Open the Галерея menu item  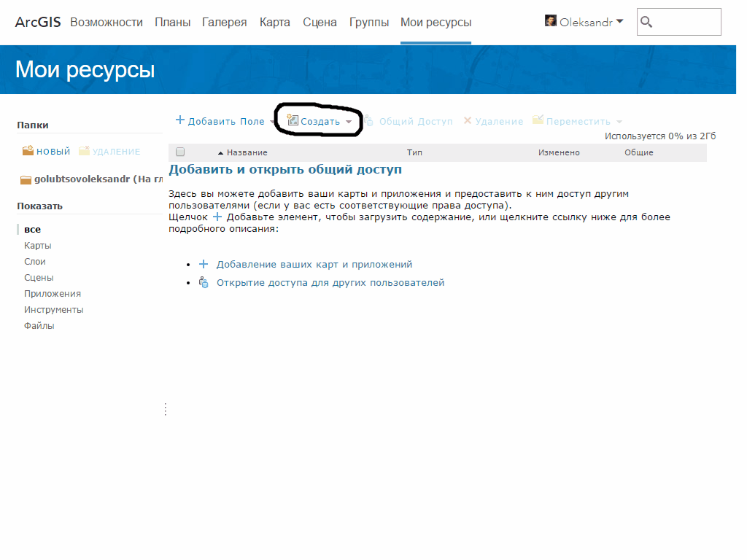click(225, 23)
